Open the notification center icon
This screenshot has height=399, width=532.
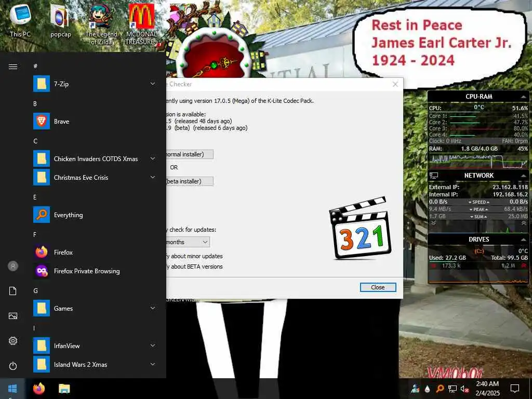click(515, 389)
